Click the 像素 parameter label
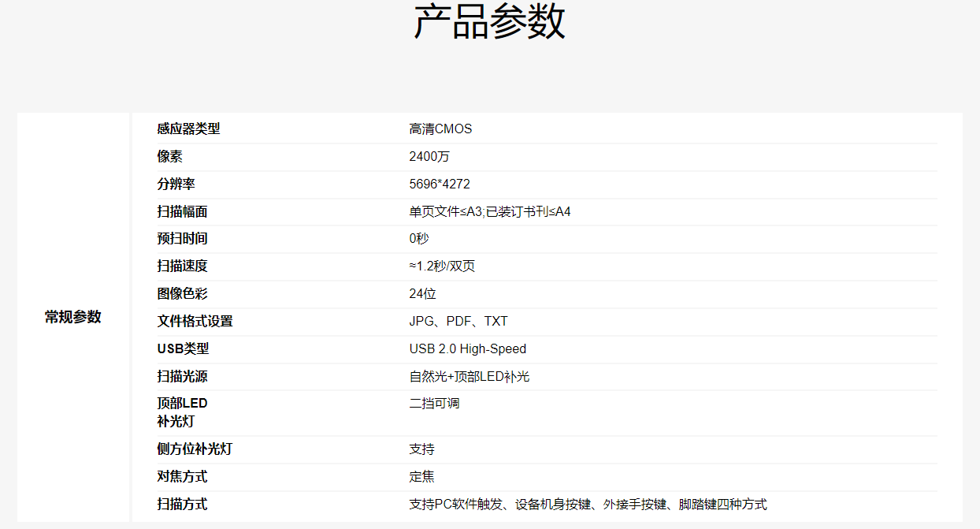 coord(169,157)
